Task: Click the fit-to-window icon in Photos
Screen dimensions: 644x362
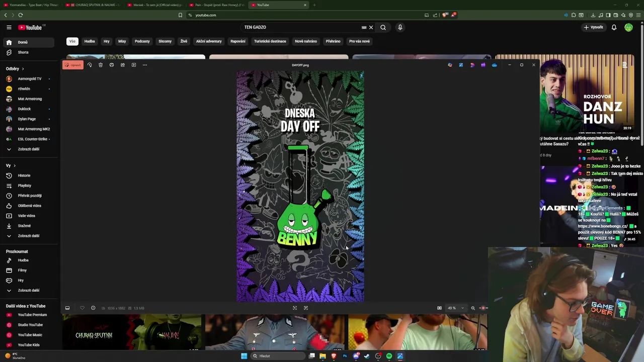Action: click(295, 308)
